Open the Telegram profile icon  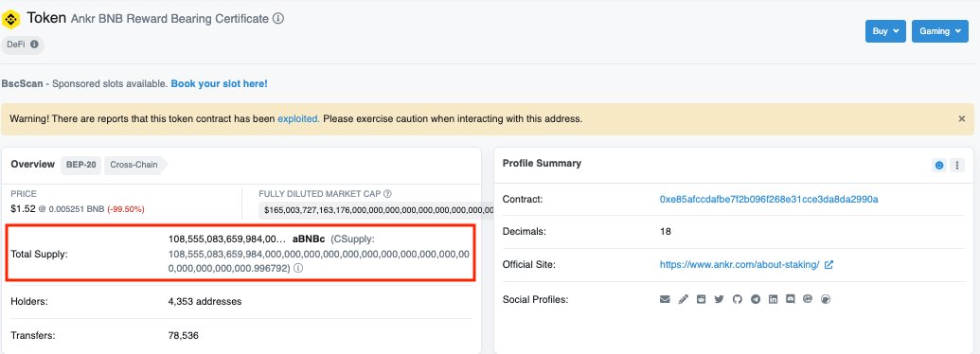[x=755, y=300]
